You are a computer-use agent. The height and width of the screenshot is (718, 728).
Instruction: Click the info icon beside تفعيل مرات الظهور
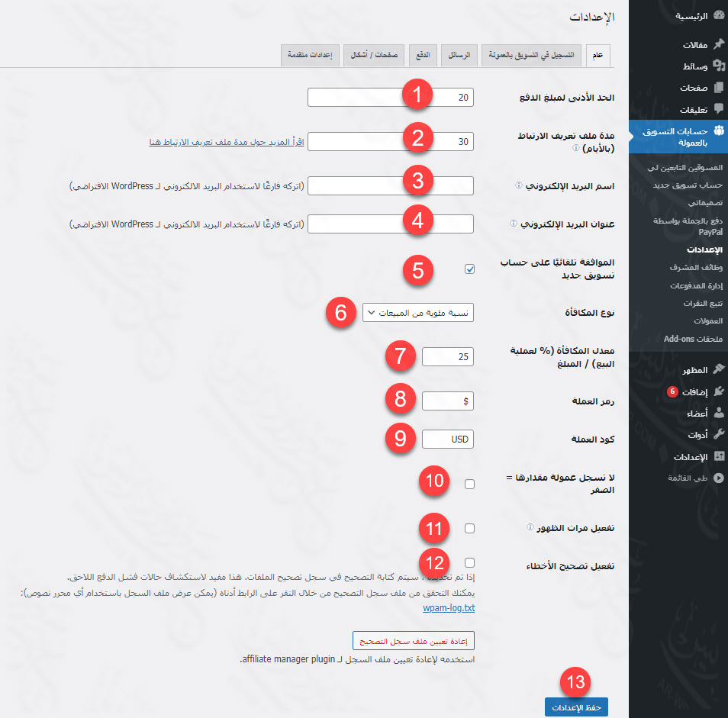[530, 526]
